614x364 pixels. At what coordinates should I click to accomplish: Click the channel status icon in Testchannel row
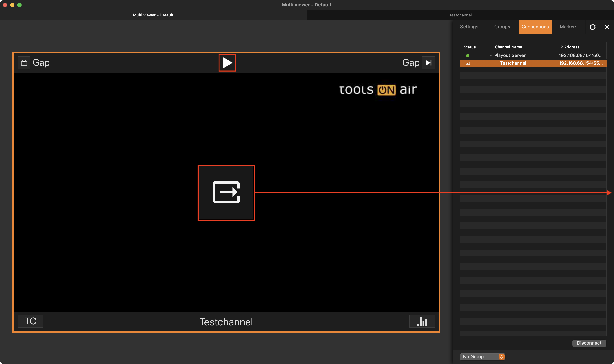click(467, 63)
